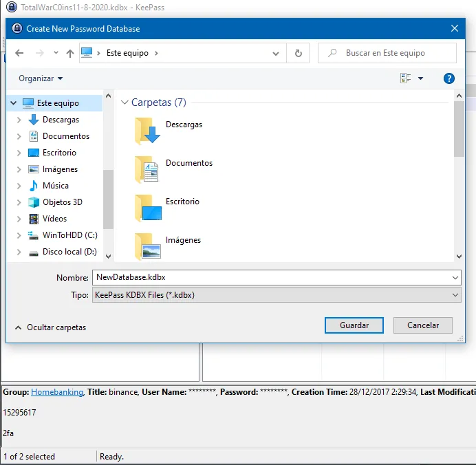476x465 pixels.
Task: Refresh the current folder view
Action: [299, 53]
